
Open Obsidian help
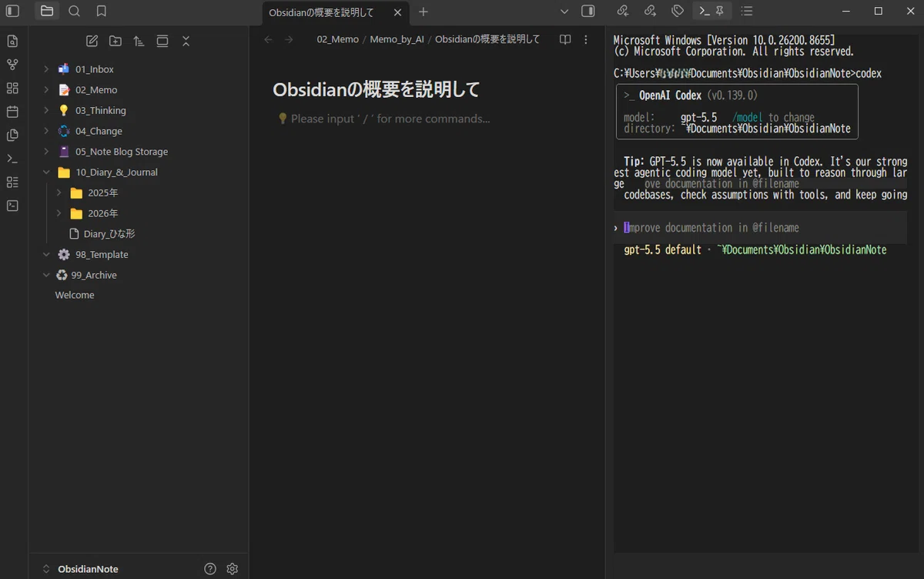pos(210,569)
